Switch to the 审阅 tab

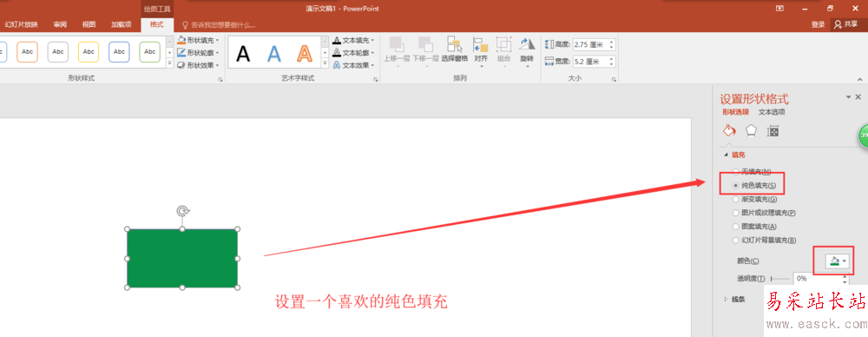click(x=61, y=24)
